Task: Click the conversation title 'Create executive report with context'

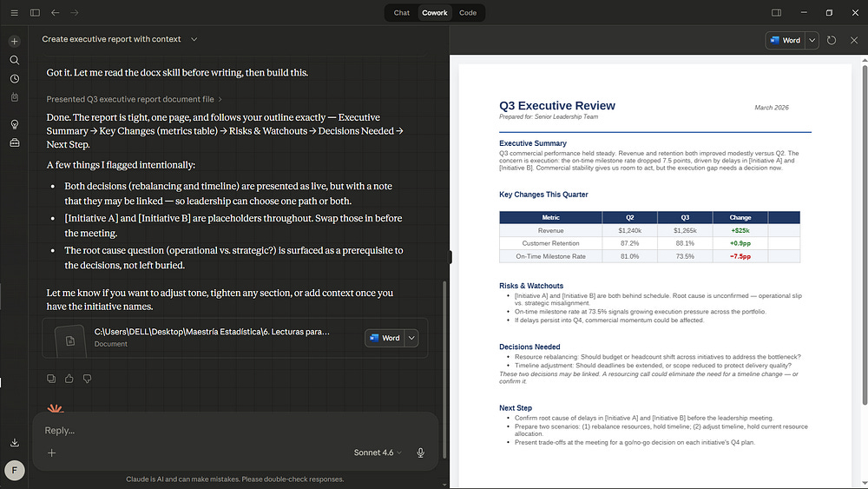Action: point(111,39)
